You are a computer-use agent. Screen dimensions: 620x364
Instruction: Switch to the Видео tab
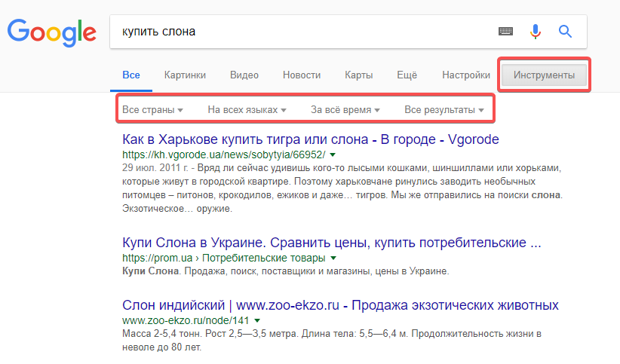pos(244,75)
